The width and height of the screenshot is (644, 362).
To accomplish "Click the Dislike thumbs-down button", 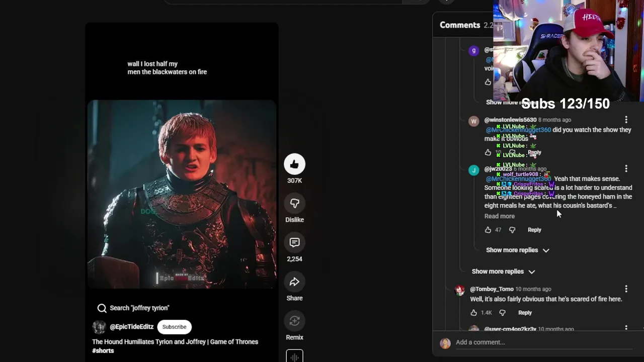I will pos(294,203).
